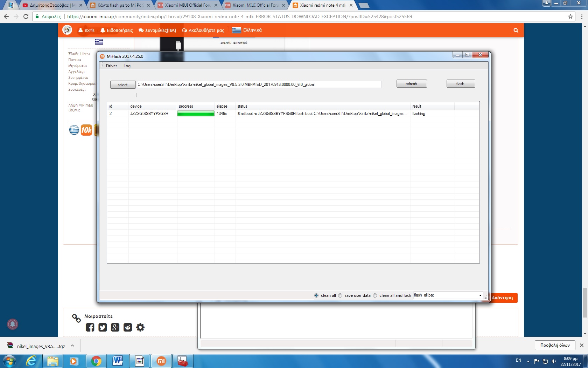Select the 'save user data' radio option

[340, 295]
